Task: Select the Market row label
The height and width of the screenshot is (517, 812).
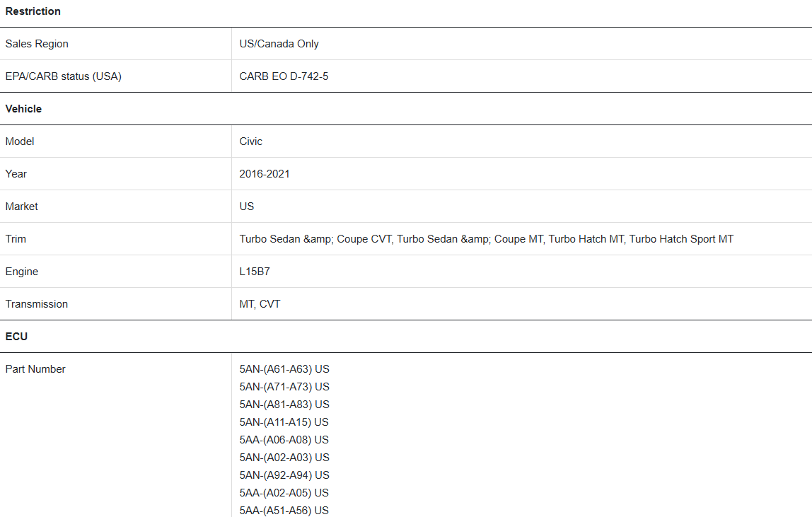Action: coord(21,207)
